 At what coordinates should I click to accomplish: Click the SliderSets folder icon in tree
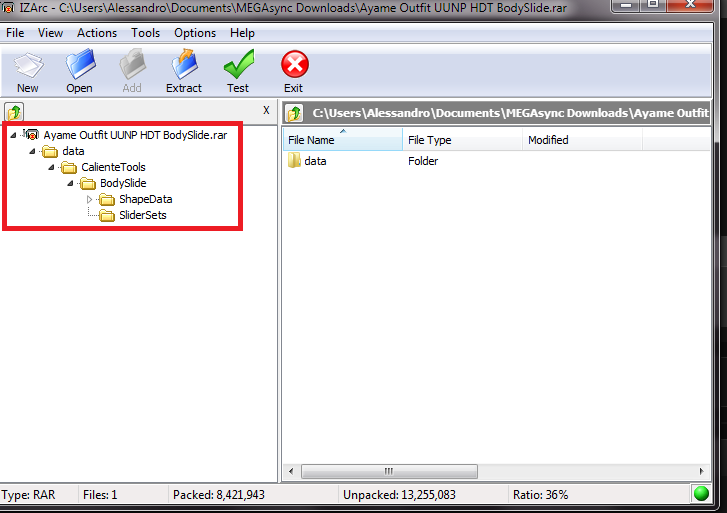tap(107, 216)
